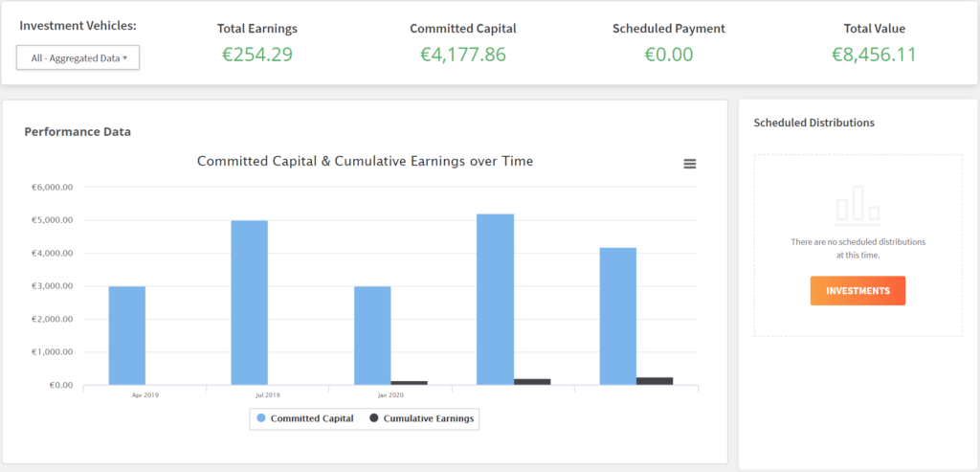Select the Apr 2019 committed capital bar

tap(127, 335)
